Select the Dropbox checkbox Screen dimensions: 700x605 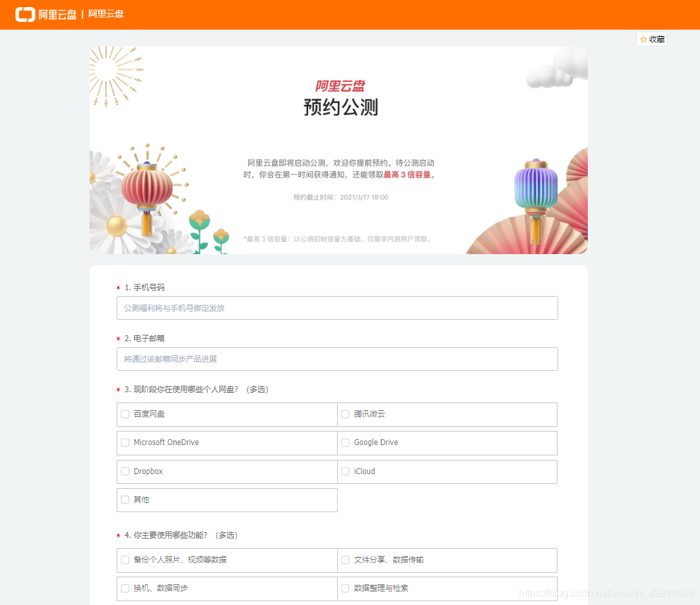(126, 471)
